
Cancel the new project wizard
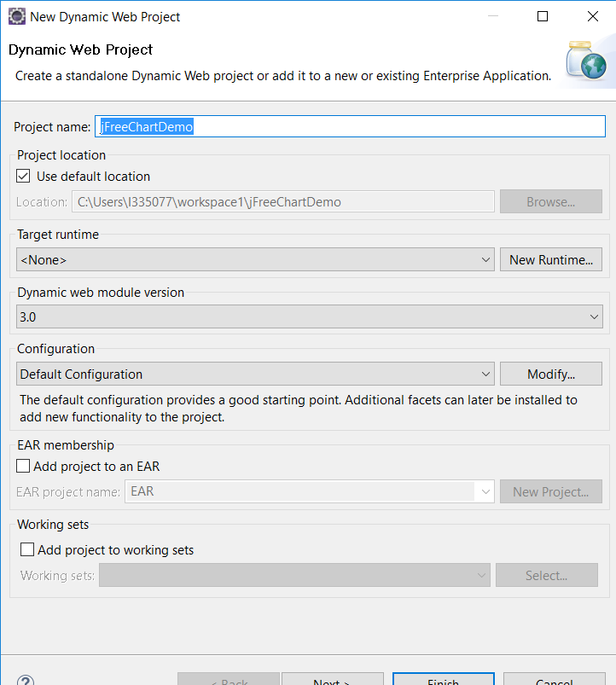tap(554, 680)
